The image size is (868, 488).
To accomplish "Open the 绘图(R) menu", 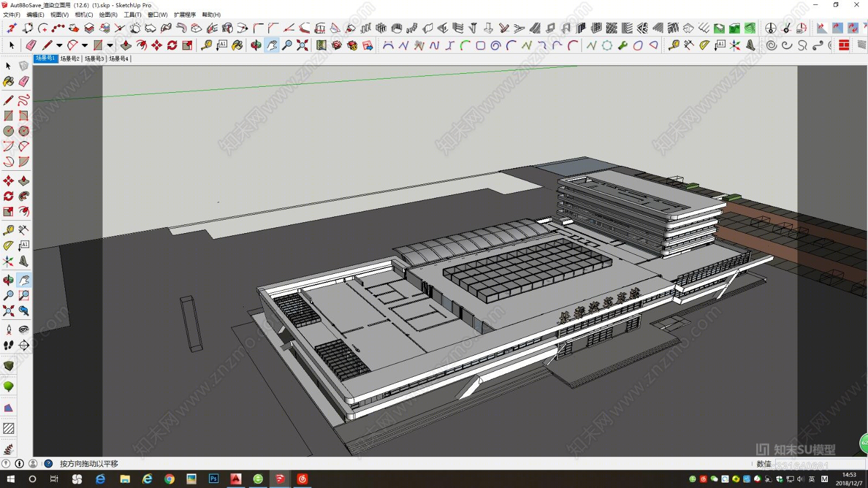I will (108, 15).
